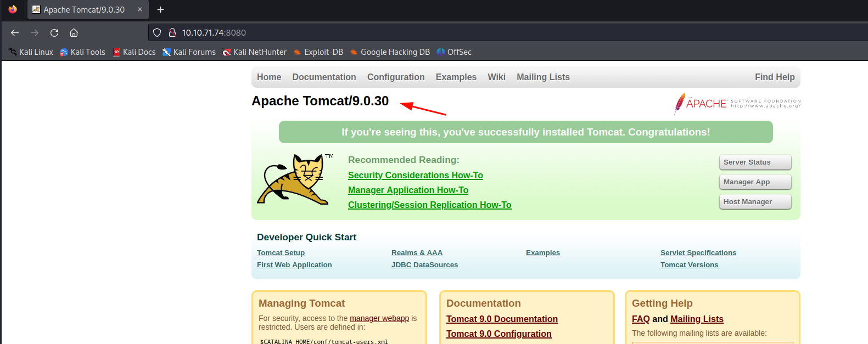Click the manager webapp link

tap(379, 318)
